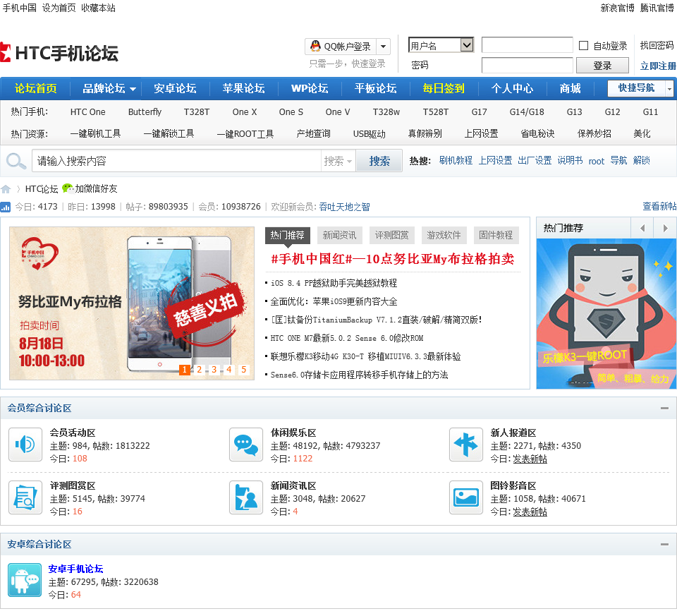Open 会员活动区 speaker icon
The image size is (677, 616).
[25, 445]
